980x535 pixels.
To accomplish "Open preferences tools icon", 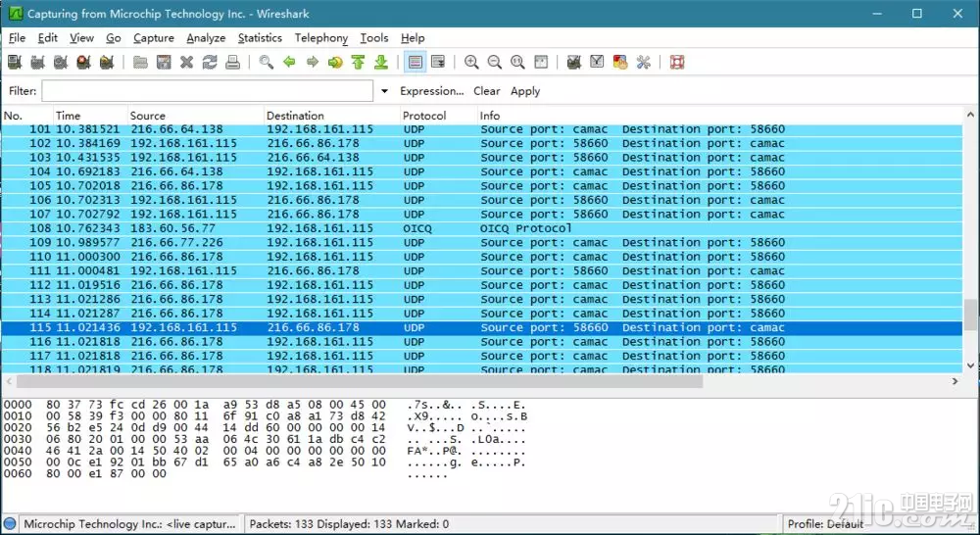I will click(x=643, y=62).
